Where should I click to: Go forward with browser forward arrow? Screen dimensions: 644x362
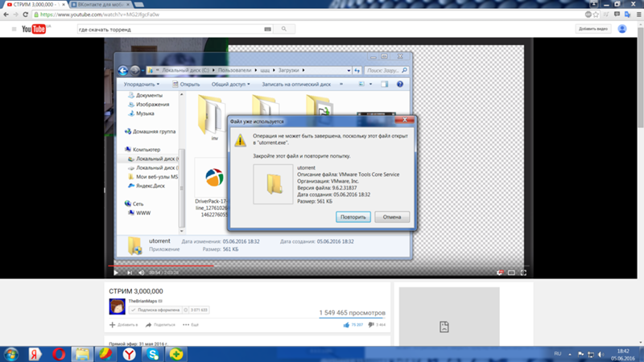(x=15, y=14)
